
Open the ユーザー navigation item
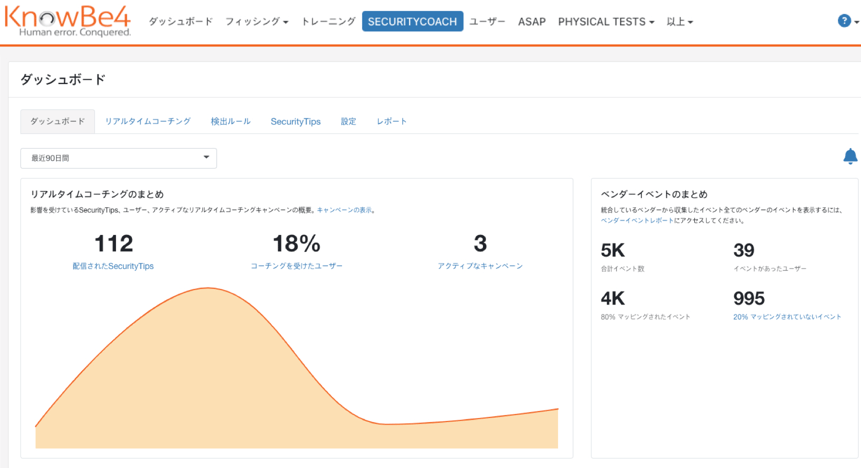(487, 22)
